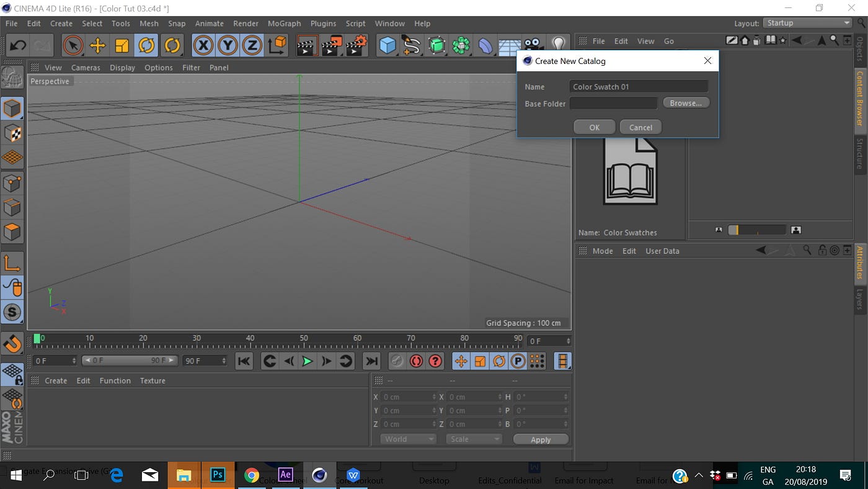Click the Content Browser search magnifier
The width and height of the screenshot is (868, 489).
834,40
